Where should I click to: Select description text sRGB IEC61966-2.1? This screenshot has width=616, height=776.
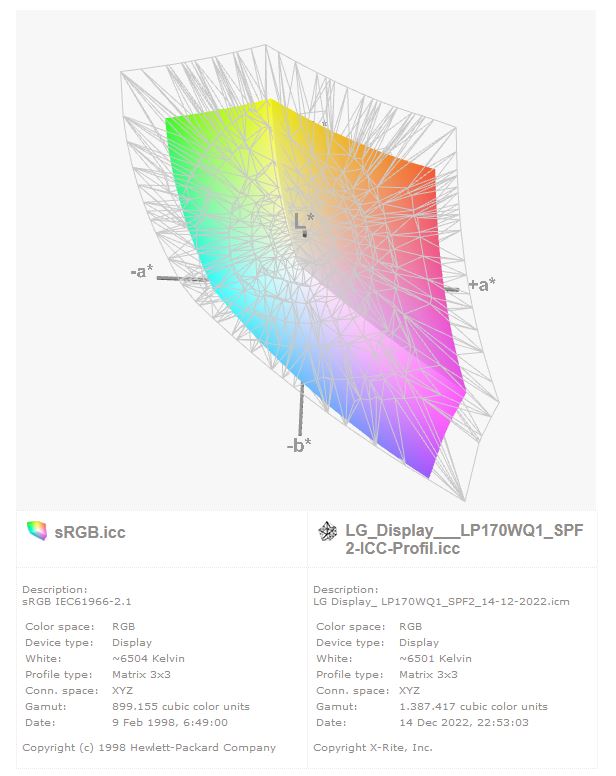[77, 601]
